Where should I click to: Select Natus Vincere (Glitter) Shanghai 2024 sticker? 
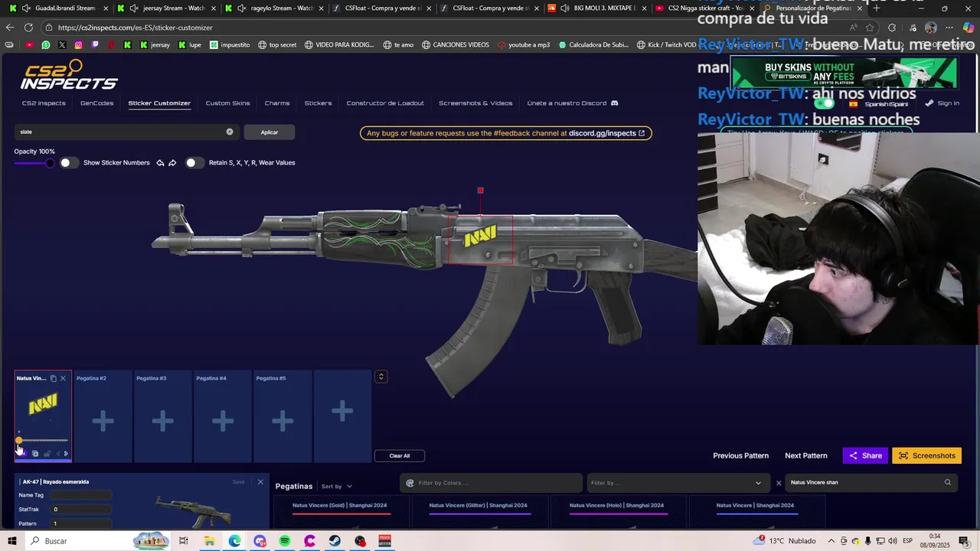479,512
